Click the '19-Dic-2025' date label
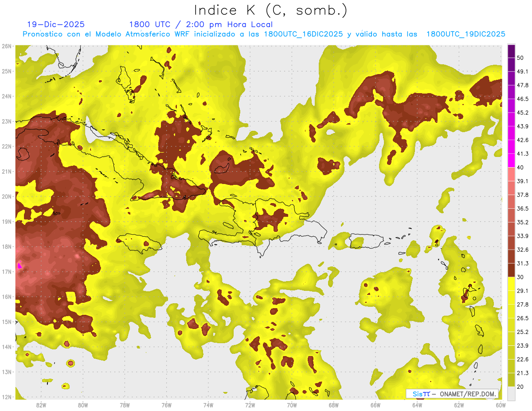The image size is (532, 411). click(56, 24)
